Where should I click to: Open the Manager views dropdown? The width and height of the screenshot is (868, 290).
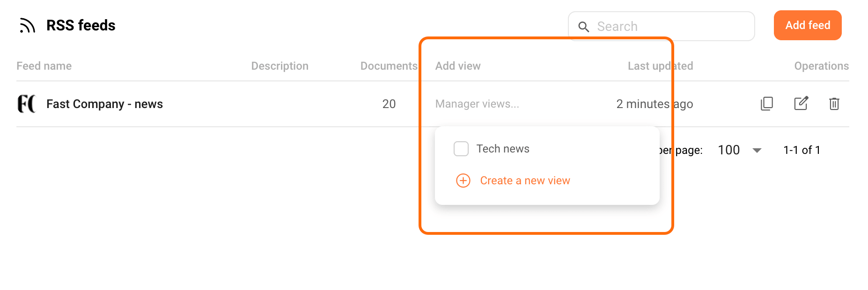click(477, 104)
